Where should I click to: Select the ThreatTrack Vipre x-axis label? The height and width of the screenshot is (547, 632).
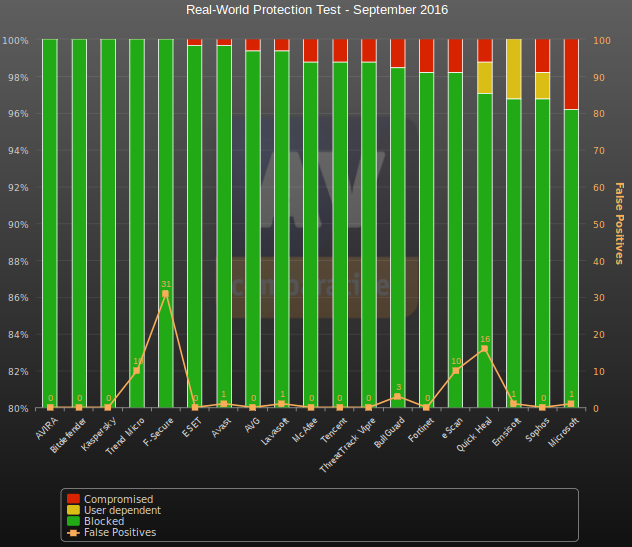click(x=347, y=445)
